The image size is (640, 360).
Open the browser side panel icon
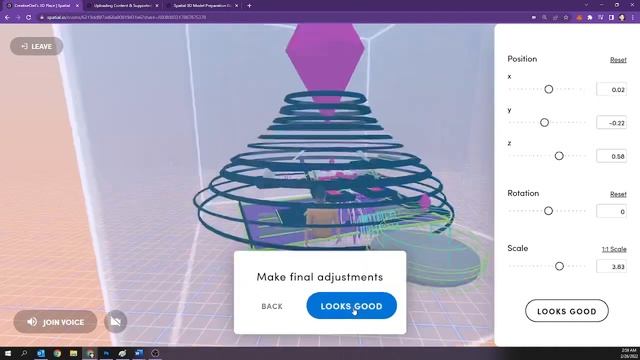click(611, 18)
